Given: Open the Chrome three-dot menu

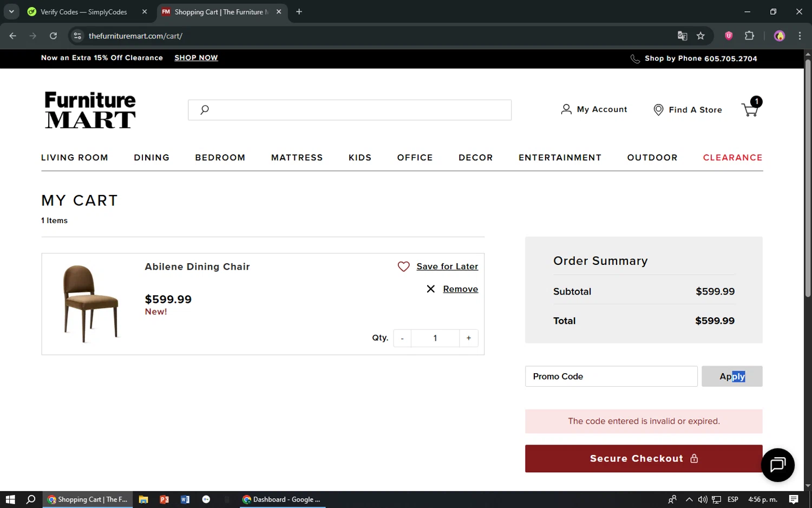Looking at the screenshot, I should pyautogui.click(x=800, y=36).
